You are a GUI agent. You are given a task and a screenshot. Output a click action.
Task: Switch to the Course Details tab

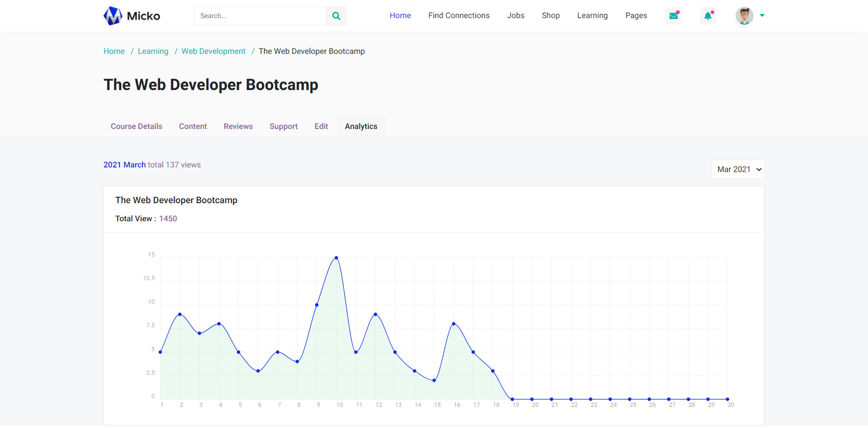click(x=136, y=127)
